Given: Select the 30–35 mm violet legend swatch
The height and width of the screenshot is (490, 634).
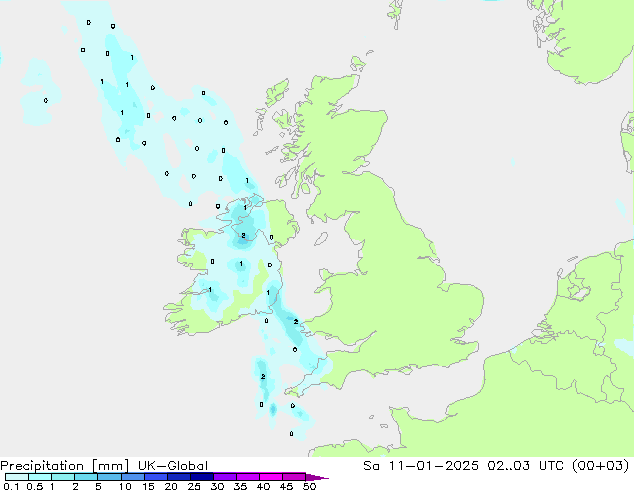Looking at the screenshot, I should click(225, 477).
